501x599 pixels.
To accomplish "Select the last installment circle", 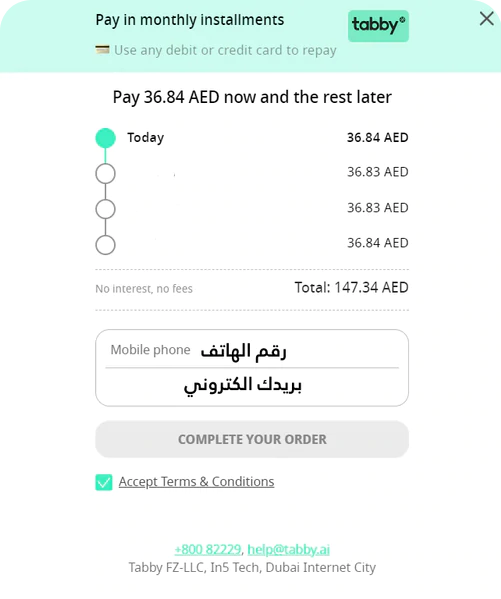I will coord(105,245).
